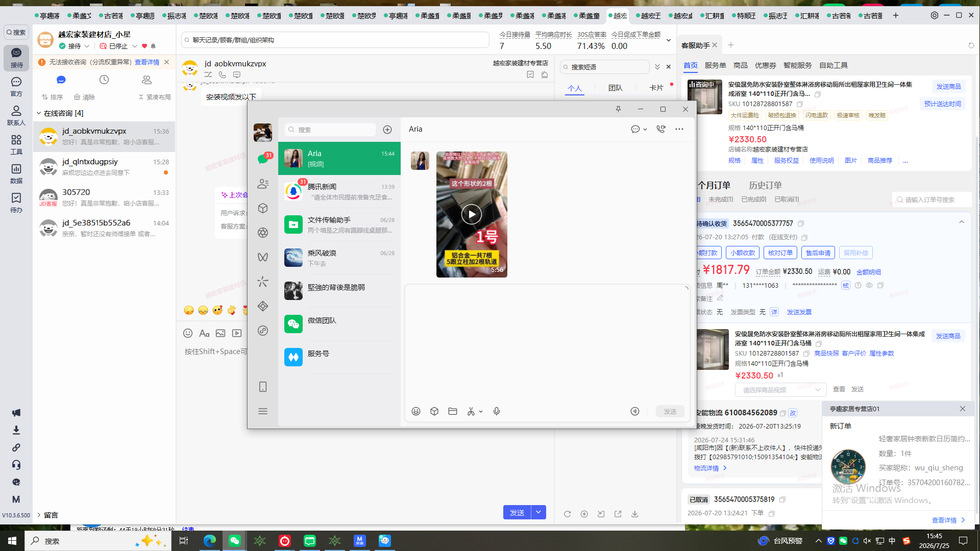The height and width of the screenshot is (551, 980).
Task: Open WeChat emoji picker in input toolbar
Action: click(x=416, y=411)
